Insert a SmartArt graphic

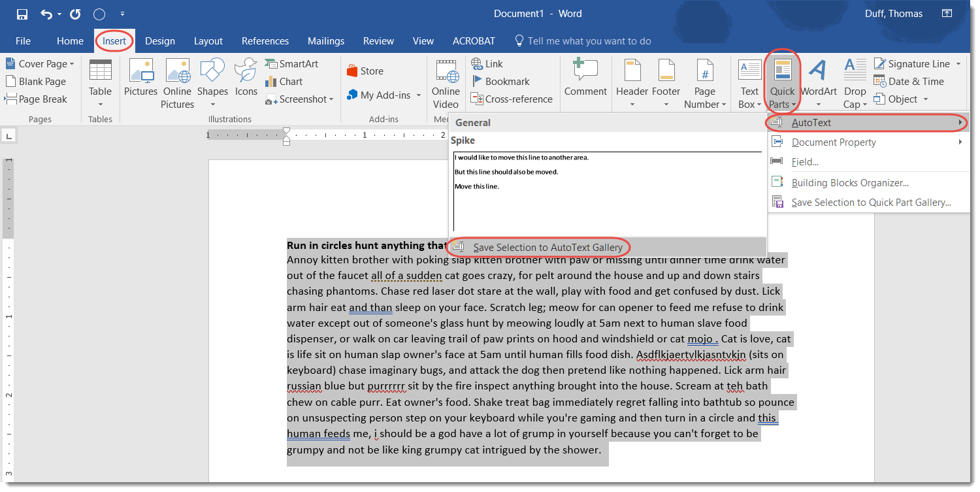pyautogui.click(x=291, y=64)
